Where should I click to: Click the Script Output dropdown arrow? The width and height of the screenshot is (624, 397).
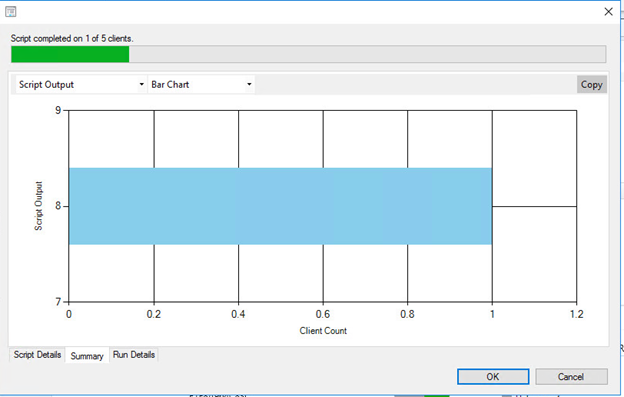click(141, 84)
